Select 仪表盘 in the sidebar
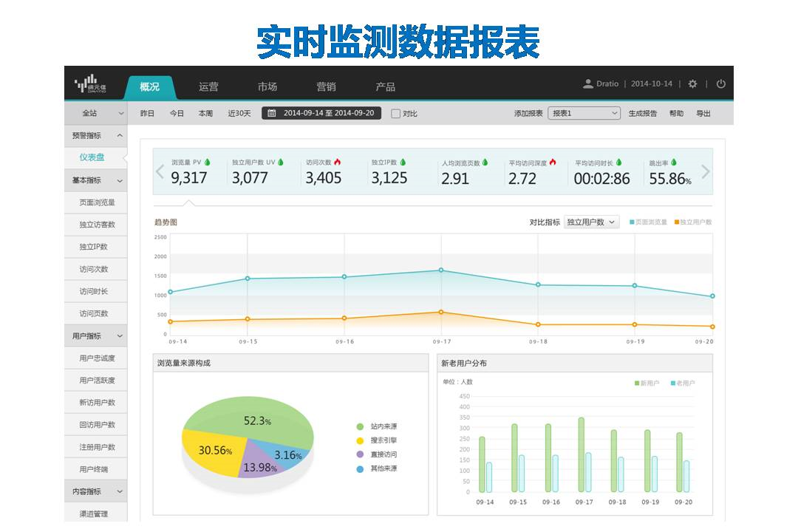The width and height of the screenshot is (798, 532). coord(95,157)
